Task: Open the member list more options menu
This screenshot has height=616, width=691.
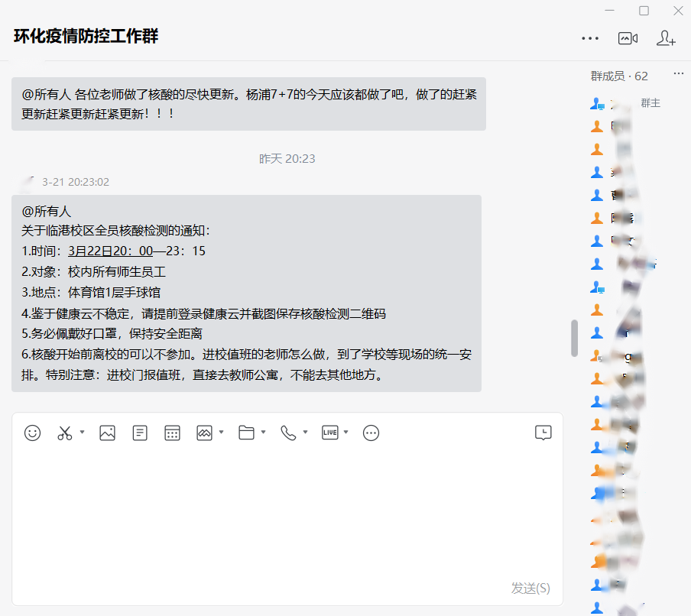Action: [x=678, y=74]
